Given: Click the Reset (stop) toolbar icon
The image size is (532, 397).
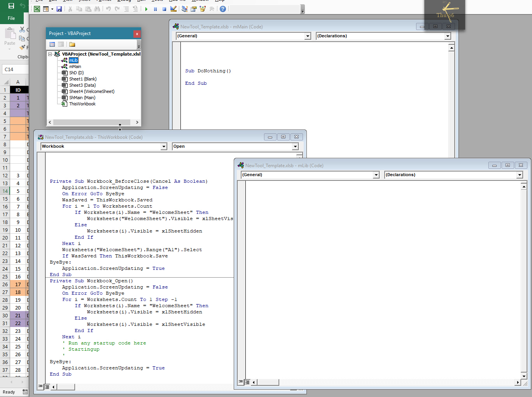Looking at the screenshot, I should click(164, 9).
